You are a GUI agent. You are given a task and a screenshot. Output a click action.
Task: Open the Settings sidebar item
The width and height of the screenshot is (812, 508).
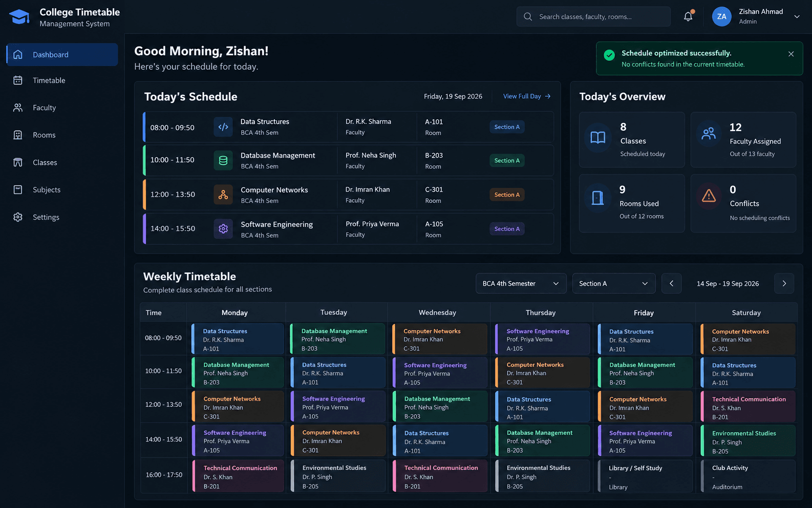pyautogui.click(x=62, y=217)
